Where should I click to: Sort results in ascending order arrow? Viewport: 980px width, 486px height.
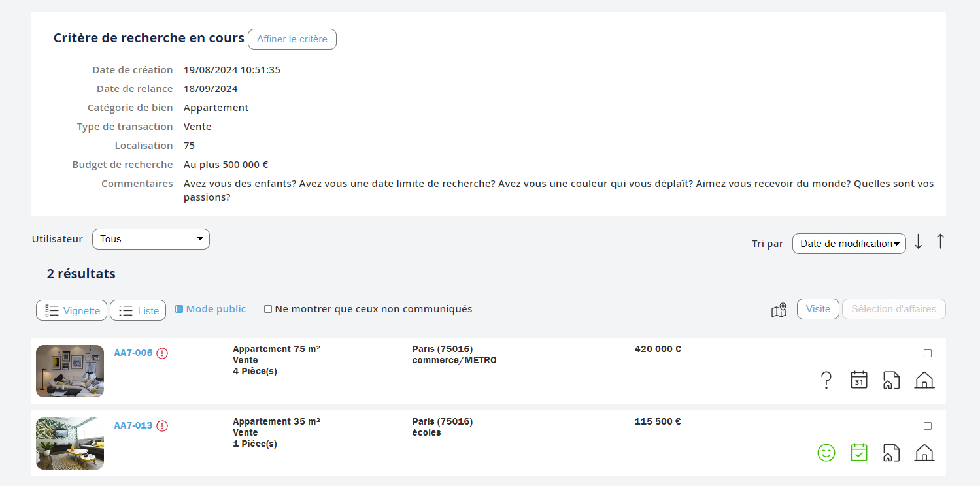pos(940,242)
